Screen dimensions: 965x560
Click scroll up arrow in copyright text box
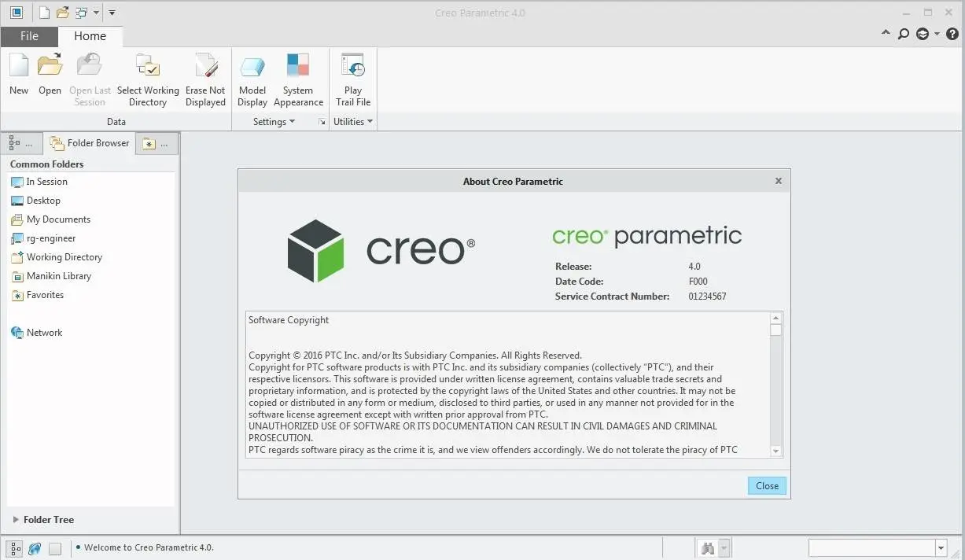click(x=775, y=319)
